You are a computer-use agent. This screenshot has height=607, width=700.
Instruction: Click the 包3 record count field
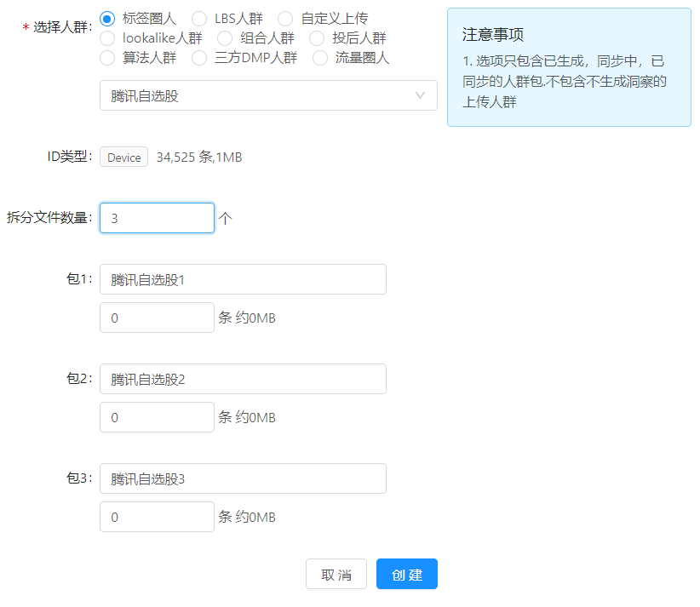157,517
